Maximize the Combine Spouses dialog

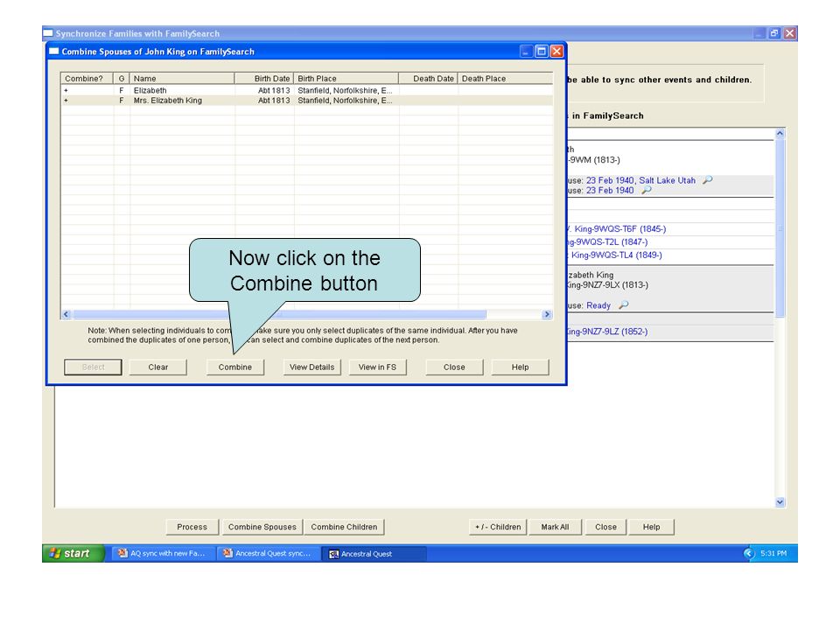click(x=542, y=51)
